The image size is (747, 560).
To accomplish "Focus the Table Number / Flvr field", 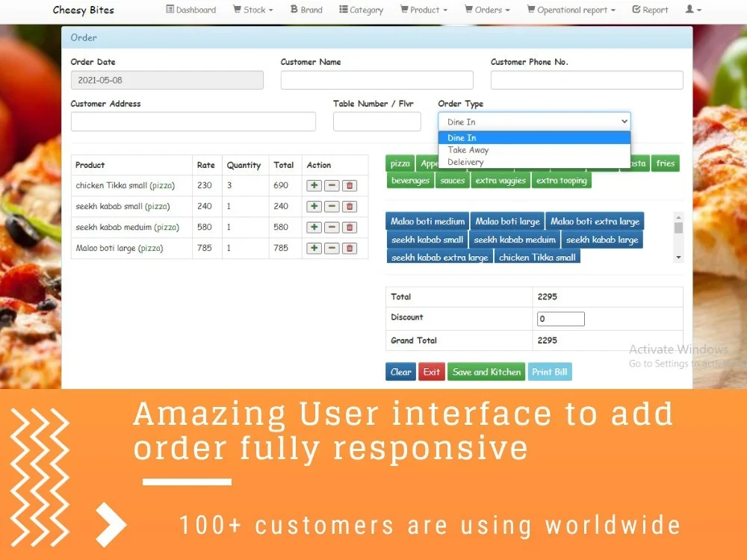I will pyautogui.click(x=376, y=122).
